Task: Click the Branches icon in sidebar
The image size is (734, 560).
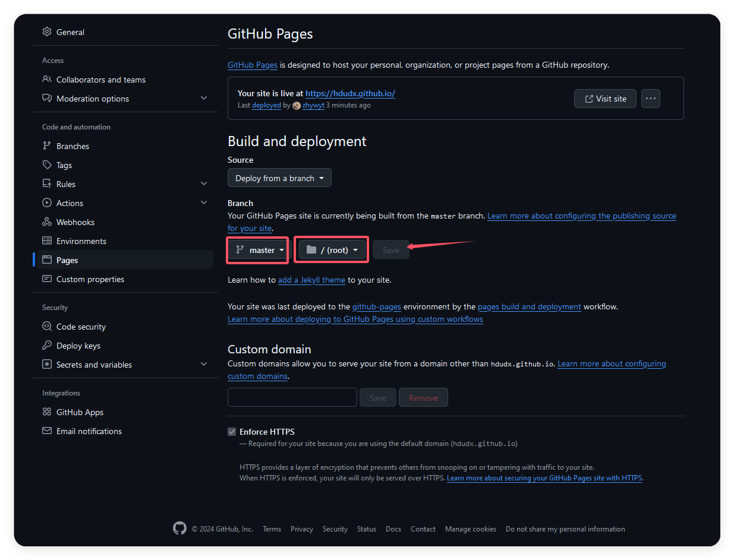Action: point(47,146)
